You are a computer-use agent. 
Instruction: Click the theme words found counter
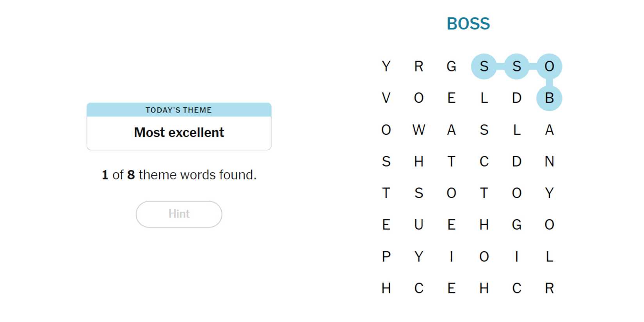(179, 175)
